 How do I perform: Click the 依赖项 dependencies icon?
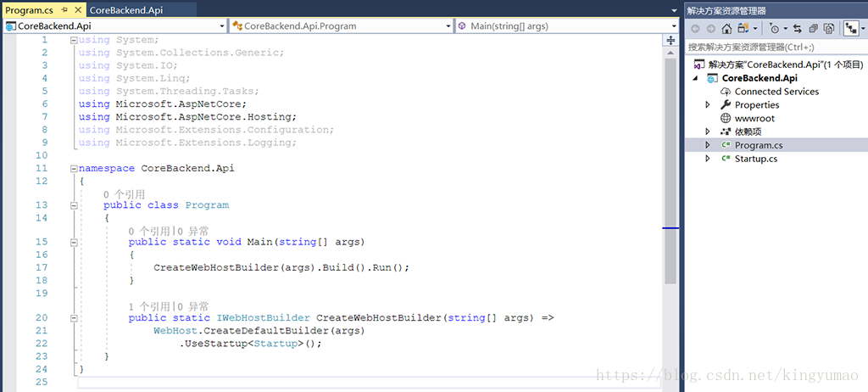click(726, 132)
